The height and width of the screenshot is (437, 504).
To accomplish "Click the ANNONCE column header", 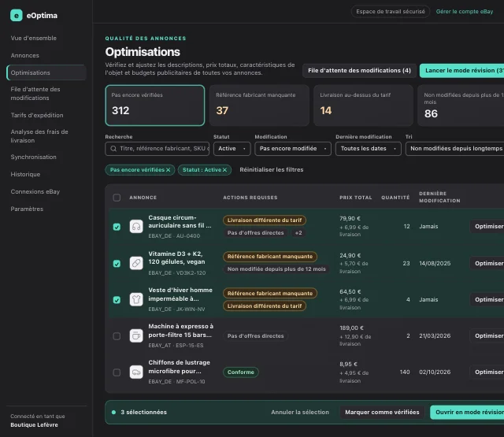I will pyautogui.click(x=143, y=198).
